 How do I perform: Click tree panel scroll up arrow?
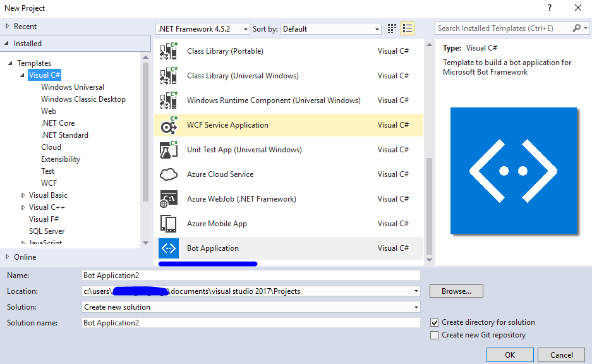[x=146, y=58]
